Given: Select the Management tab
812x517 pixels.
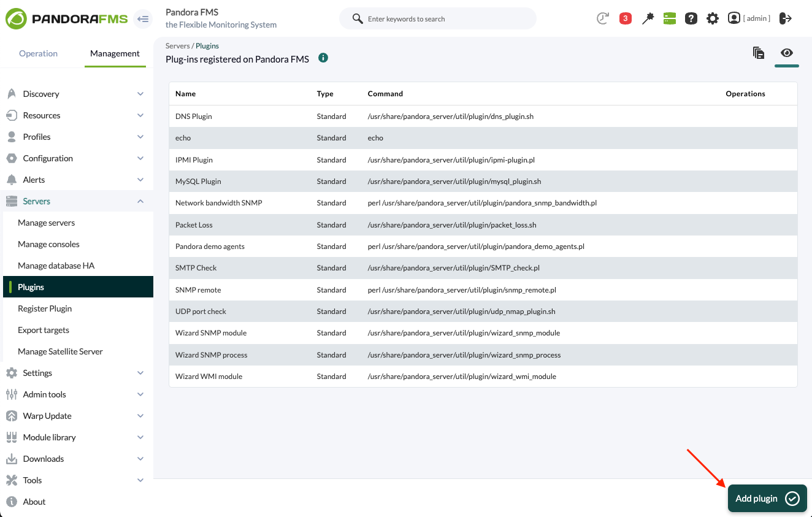Looking at the screenshot, I should (115, 53).
